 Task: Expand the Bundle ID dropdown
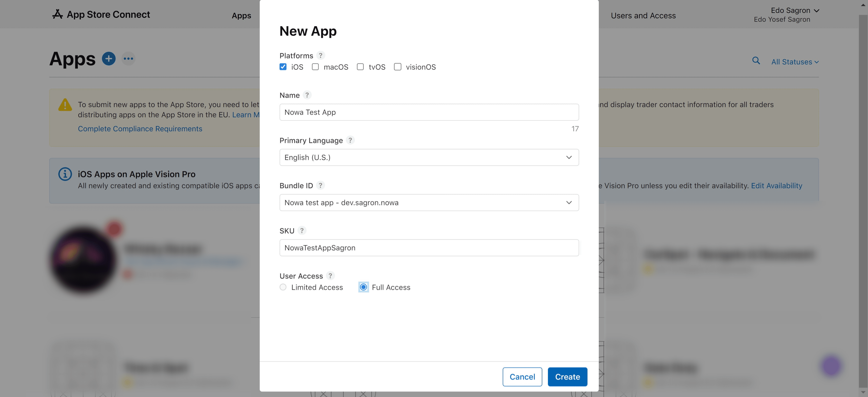(x=429, y=202)
